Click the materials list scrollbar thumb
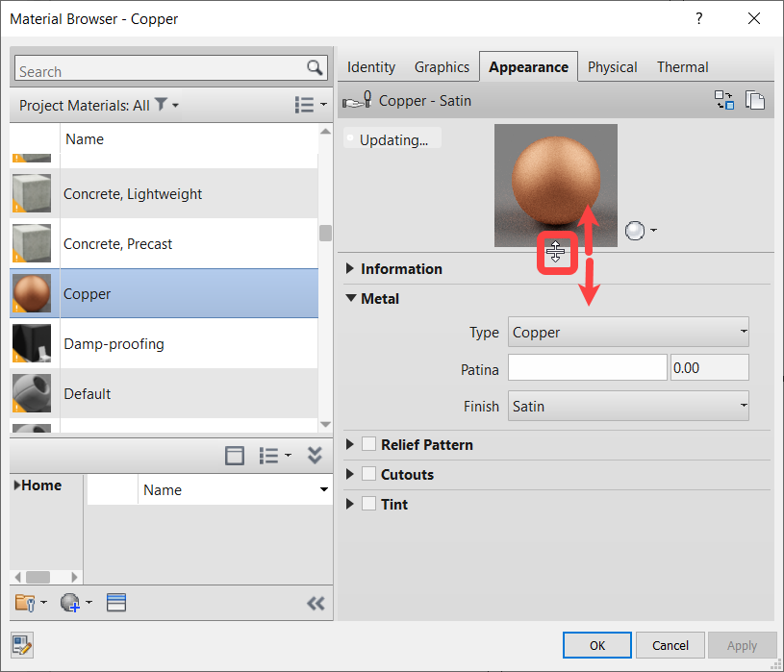The width and height of the screenshot is (784, 672). [325, 233]
